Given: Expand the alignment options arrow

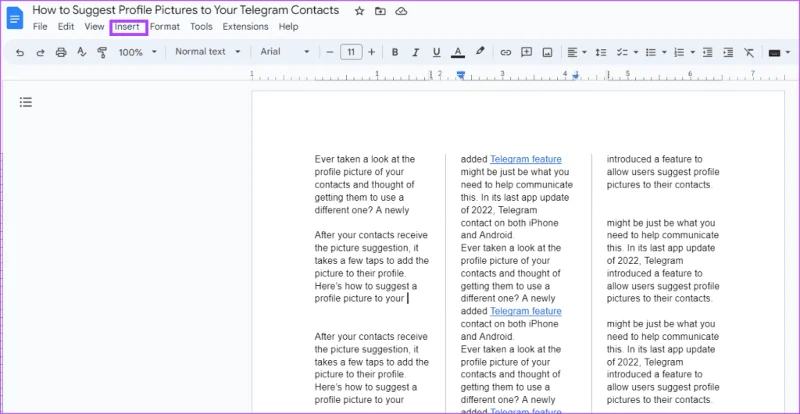Looking at the screenshot, I should click(x=584, y=52).
